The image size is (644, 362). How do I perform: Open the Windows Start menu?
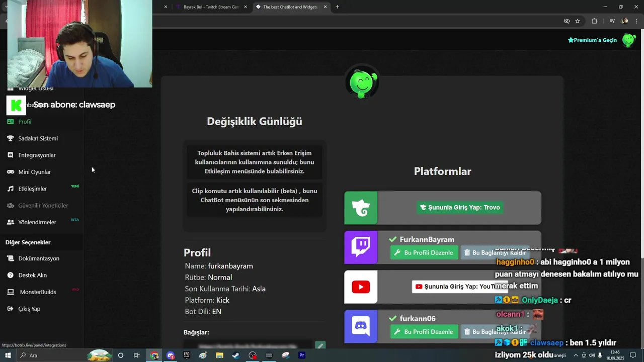(8, 355)
